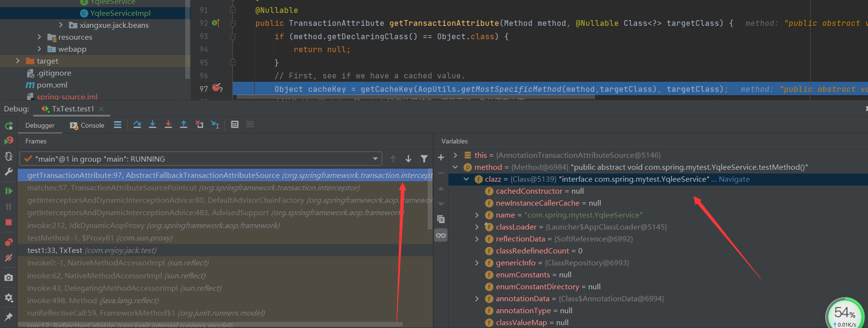Click Show Execution Point icon
This screenshot has height=328, width=868.
(118, 125)
